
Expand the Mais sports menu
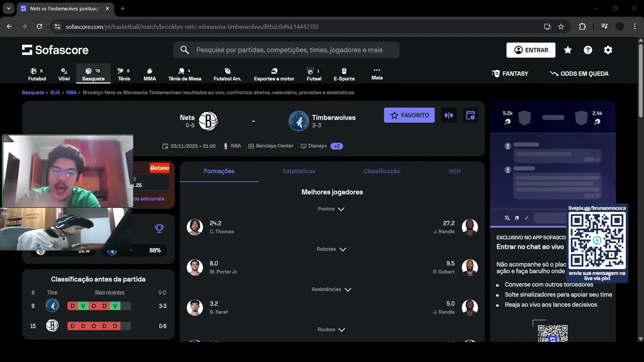click(x=377, y=74)
